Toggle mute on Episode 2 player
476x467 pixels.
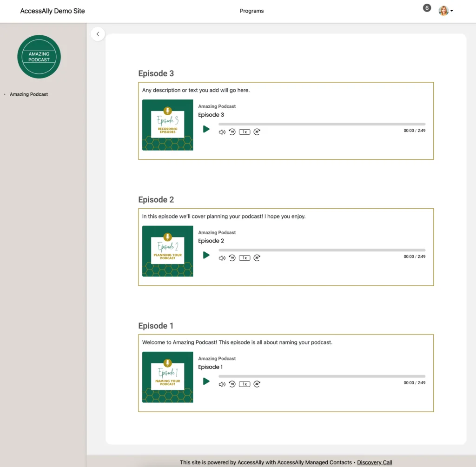click(222, 258)
